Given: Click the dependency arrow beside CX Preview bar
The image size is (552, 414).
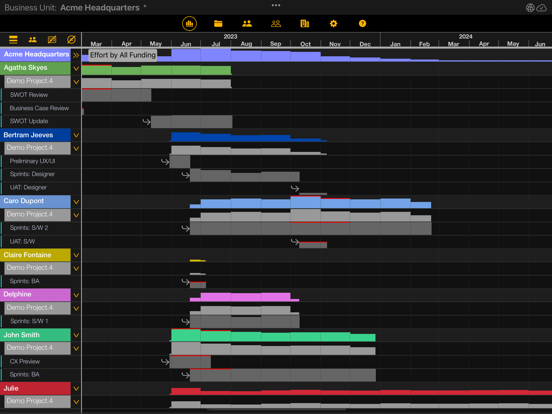Looking at the screenshot, I should [165, 362].
